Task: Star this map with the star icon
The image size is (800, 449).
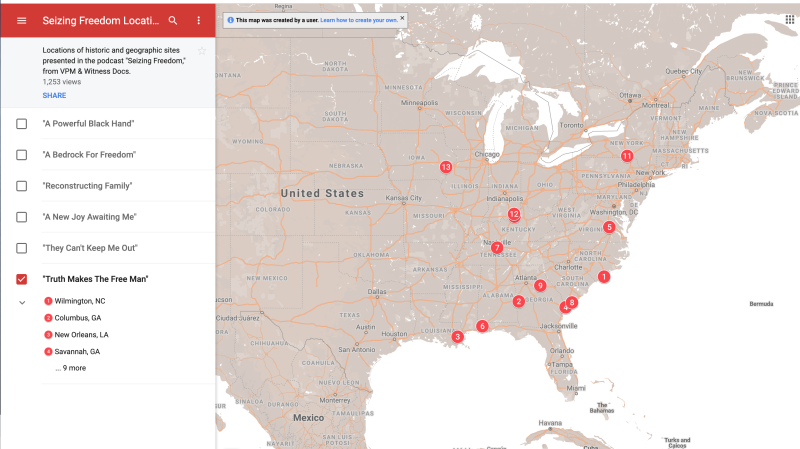Action: click(202, 51)
